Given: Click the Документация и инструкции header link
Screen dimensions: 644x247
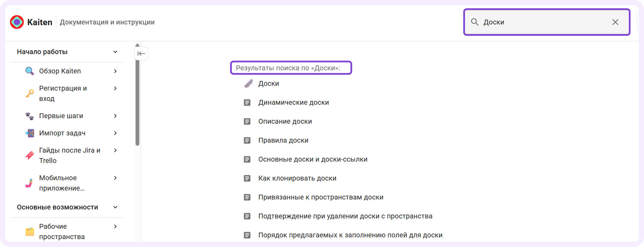Looking at the screenshot, I should (x=107, y=22).
